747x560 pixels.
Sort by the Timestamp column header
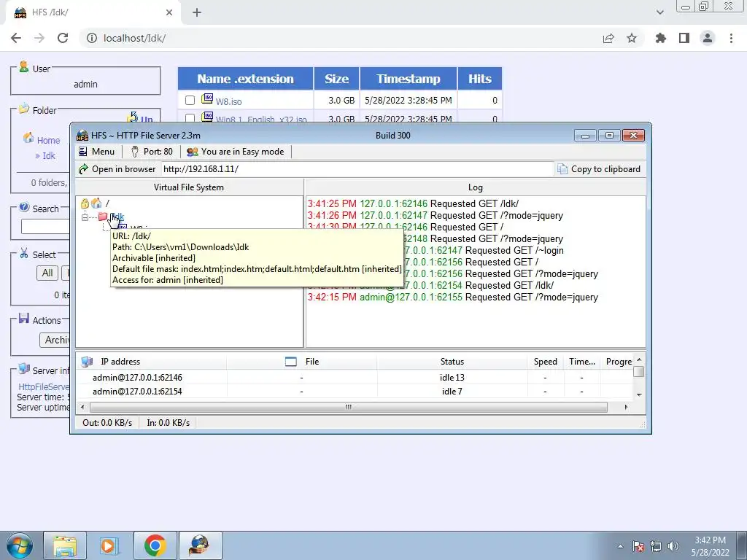click(409, 79)
